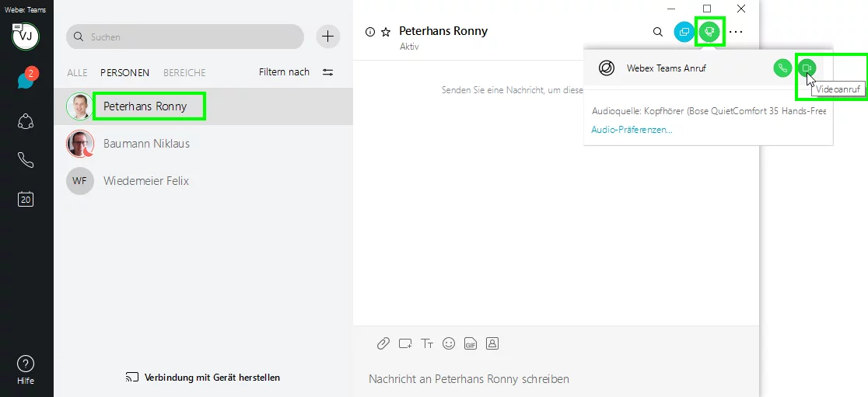Open the Teams icon in sidebar
The image size is (868, 397).
point(26,121)
